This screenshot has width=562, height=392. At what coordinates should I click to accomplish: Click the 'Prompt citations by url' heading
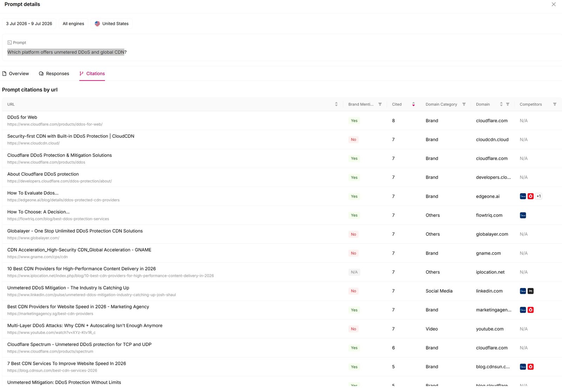[x=30, y=90]
